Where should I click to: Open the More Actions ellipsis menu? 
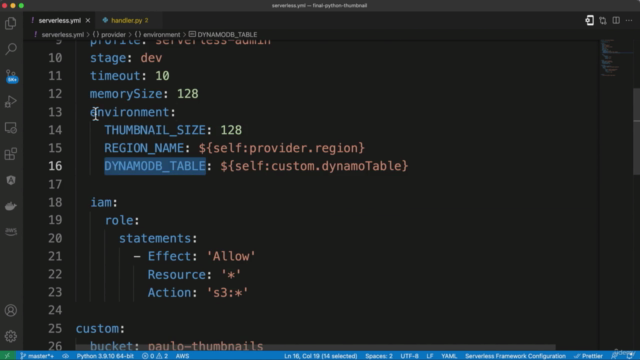tap(629, 20)
